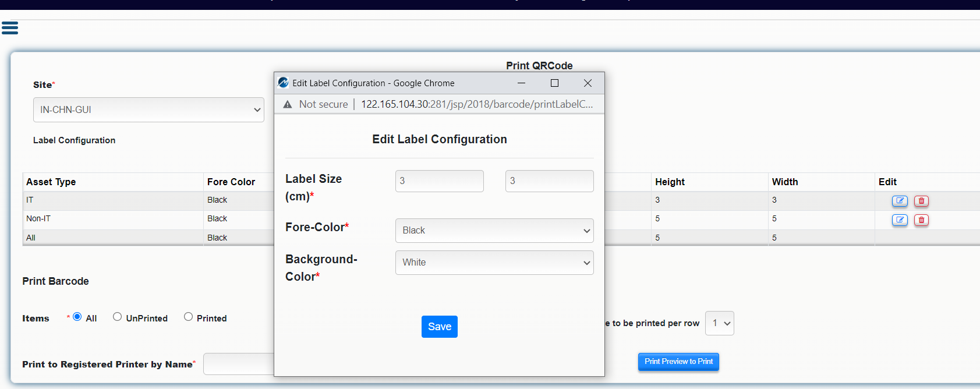
Task: Minimize the Edit Label Configuration window
Action: point(522,83)
